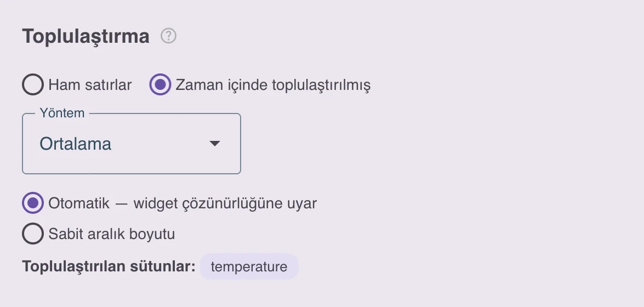
Task: Enable the Otomatik widget çözünürlüğüne uyar radio
Action: (x=33, y=203)
